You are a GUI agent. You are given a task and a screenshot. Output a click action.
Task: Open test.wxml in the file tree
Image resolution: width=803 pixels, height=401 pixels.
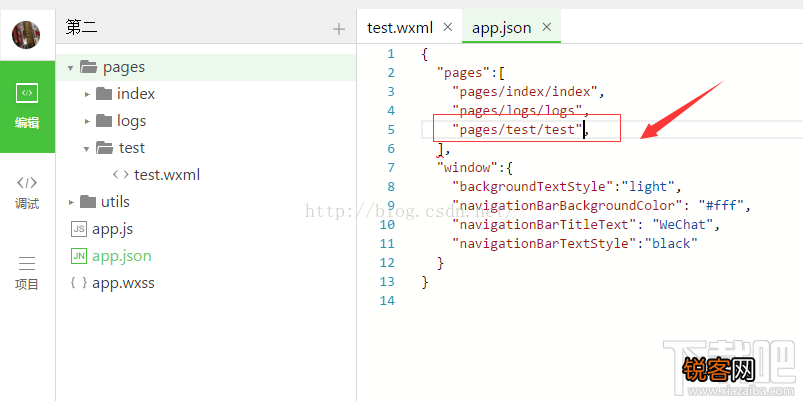point(167,175)
